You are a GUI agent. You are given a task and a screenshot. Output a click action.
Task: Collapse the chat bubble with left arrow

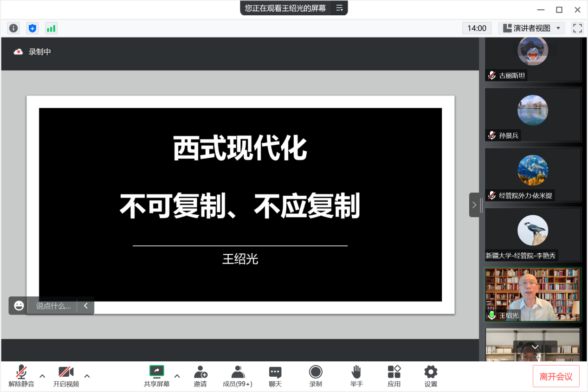(85, 305)
